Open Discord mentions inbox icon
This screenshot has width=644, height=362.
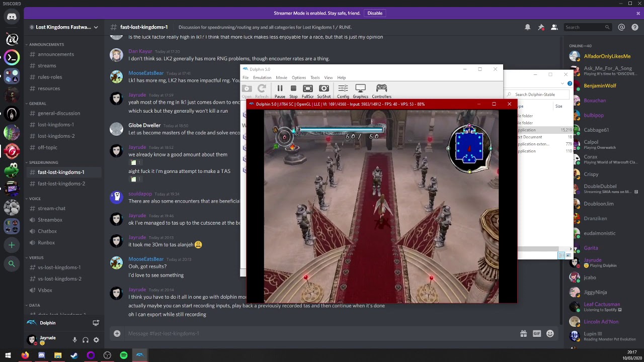(621, 27)
